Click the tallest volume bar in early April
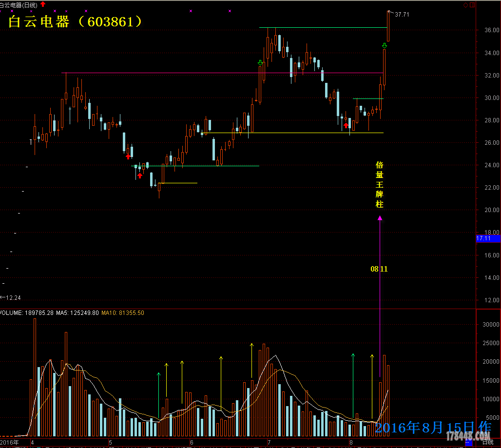 [35, 377]
